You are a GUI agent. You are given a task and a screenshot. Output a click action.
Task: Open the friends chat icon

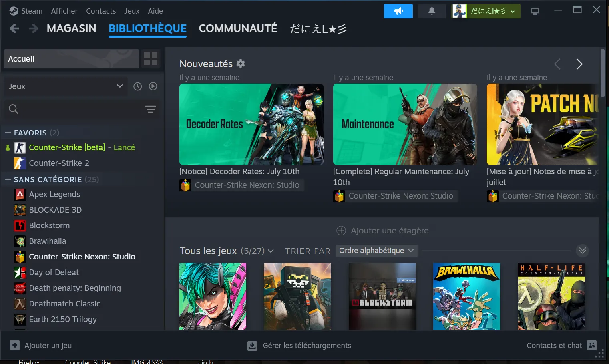click(x=592, y=345)
